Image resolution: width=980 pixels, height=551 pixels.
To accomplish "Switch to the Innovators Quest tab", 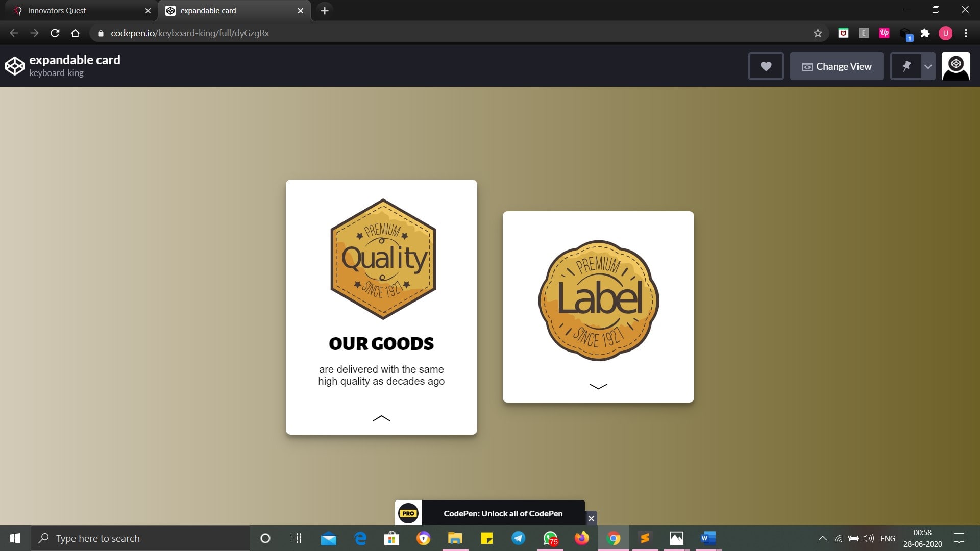I will pyautogui.click(x=57, y=10).
